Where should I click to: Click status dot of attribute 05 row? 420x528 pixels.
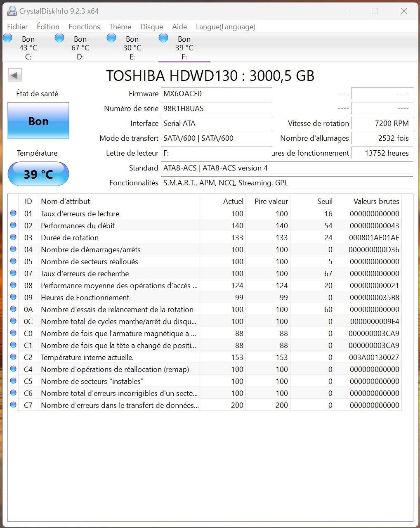(13, 261)
